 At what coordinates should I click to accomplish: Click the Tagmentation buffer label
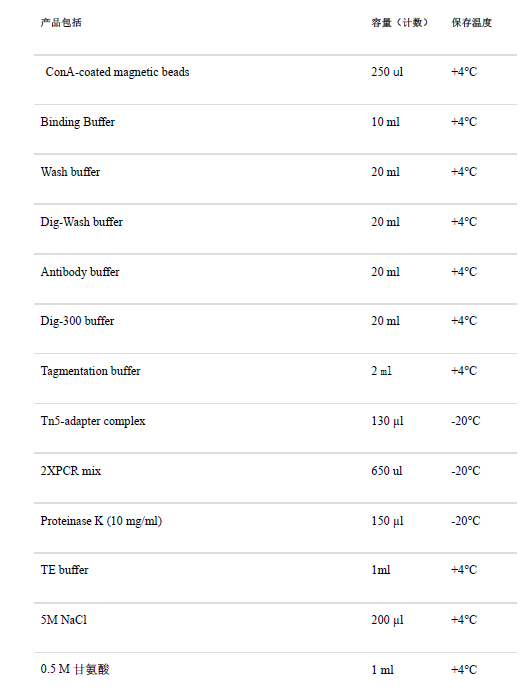[x=91, y=371]
